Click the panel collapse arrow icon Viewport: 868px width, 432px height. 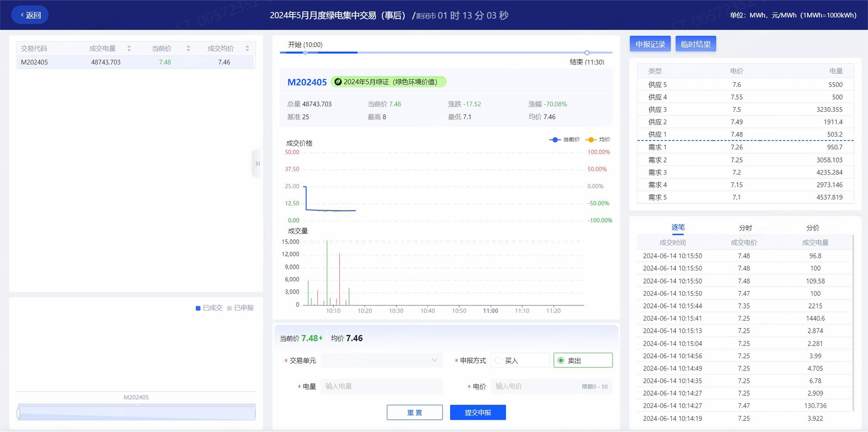click(257, 164)
